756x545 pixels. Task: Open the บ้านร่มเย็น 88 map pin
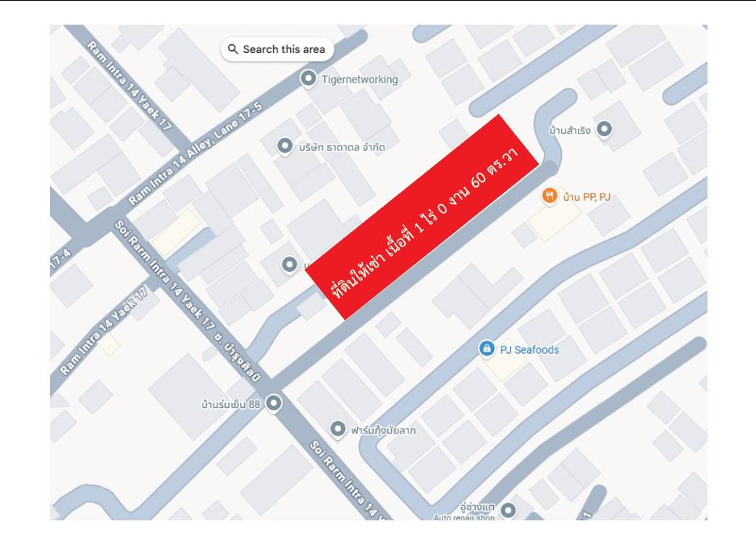[x=274, y=403]
